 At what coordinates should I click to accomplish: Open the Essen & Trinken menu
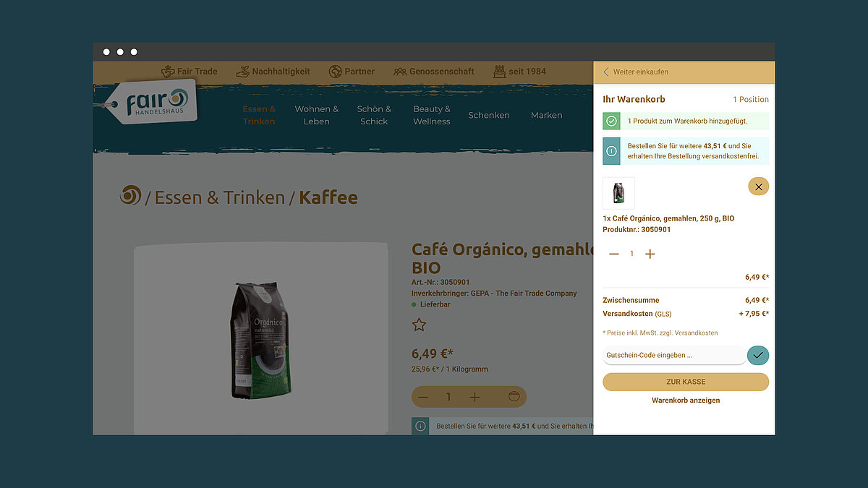(259, 115)
